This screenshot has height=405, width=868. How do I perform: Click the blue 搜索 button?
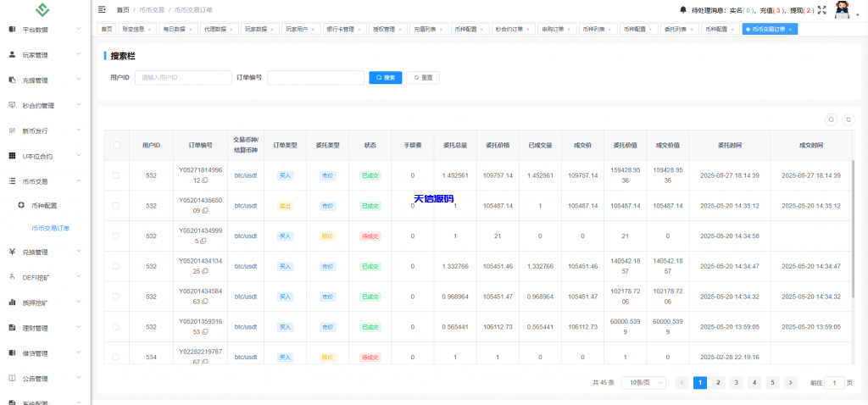pyautogui.click(x=386, y=77)
